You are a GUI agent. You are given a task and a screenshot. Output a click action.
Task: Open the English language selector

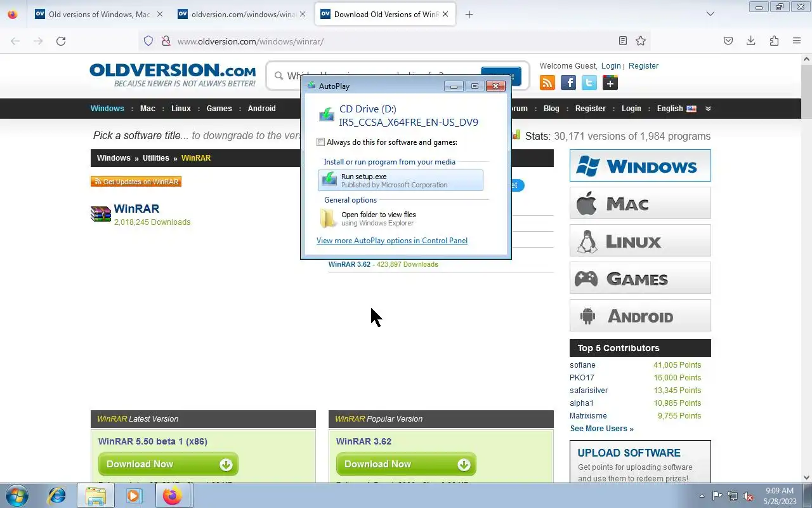click(676, 109)
